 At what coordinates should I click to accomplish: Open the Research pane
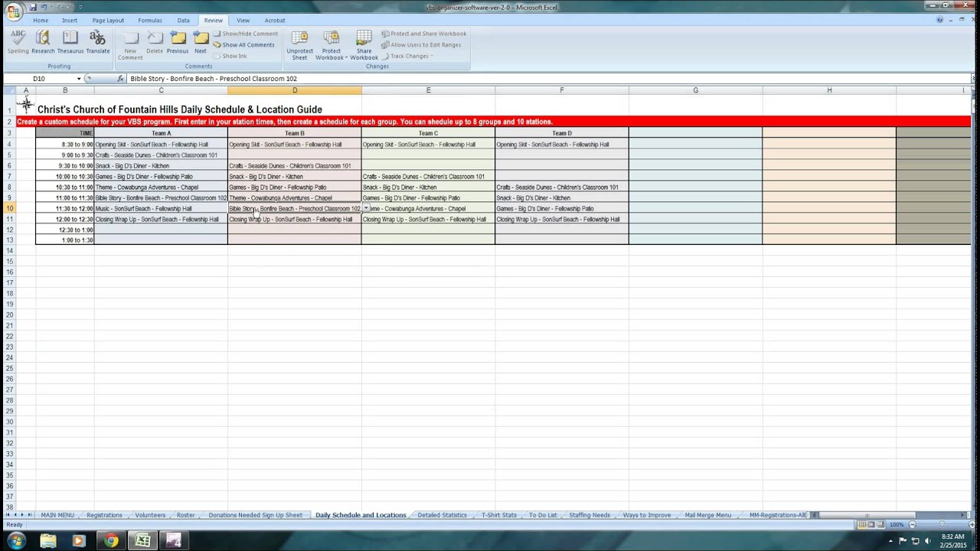click(x=43, y=42)
